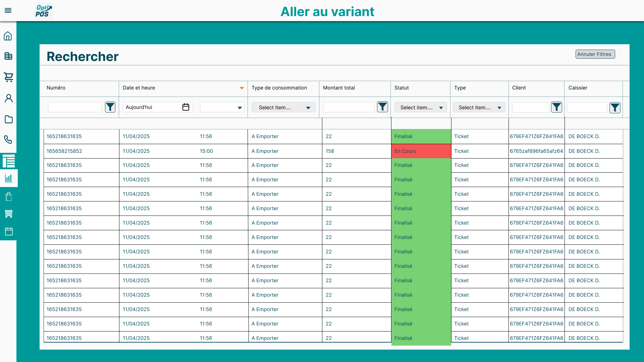
Task: Click the Type de consommation column header
Action: tap(279, 88)
